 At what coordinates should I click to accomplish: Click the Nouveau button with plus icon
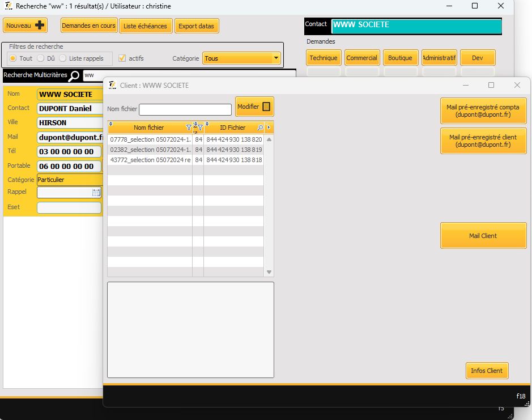(x=25, y=26)
